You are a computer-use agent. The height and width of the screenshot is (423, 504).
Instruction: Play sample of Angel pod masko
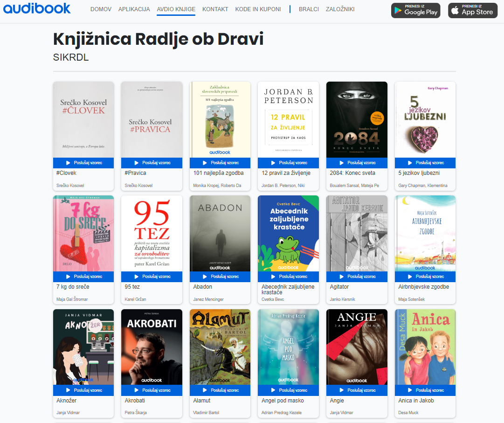288,390
